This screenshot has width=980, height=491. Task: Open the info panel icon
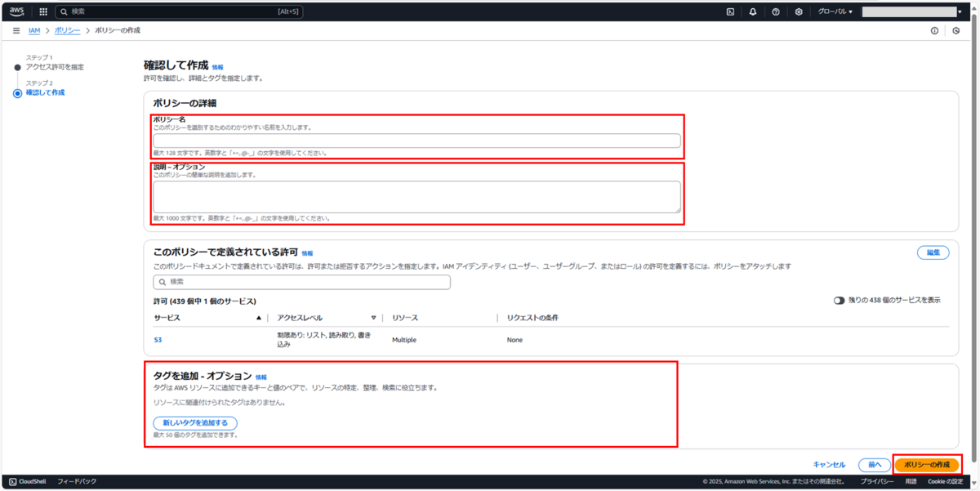point(935,31)
